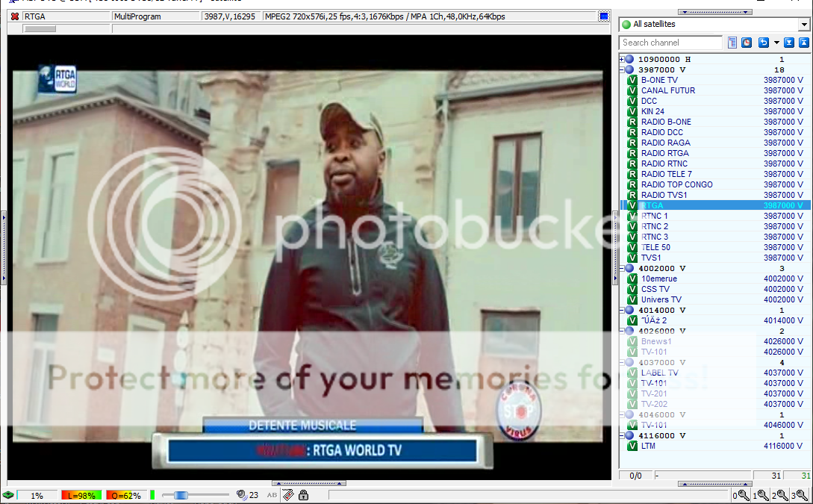Click the clock schedule icon

(746, 43)
